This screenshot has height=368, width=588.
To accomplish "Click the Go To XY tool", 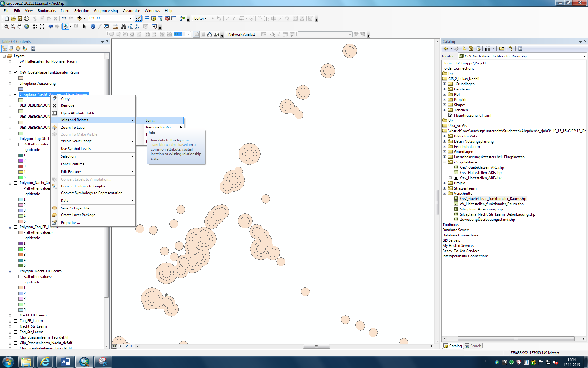I will (x=137, y=26).
